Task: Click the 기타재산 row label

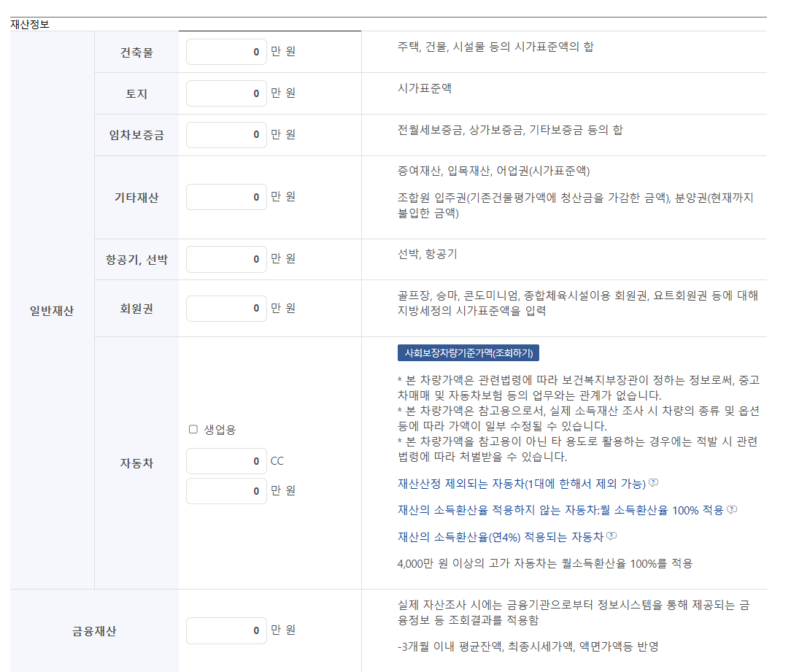Action: [136, 197]
